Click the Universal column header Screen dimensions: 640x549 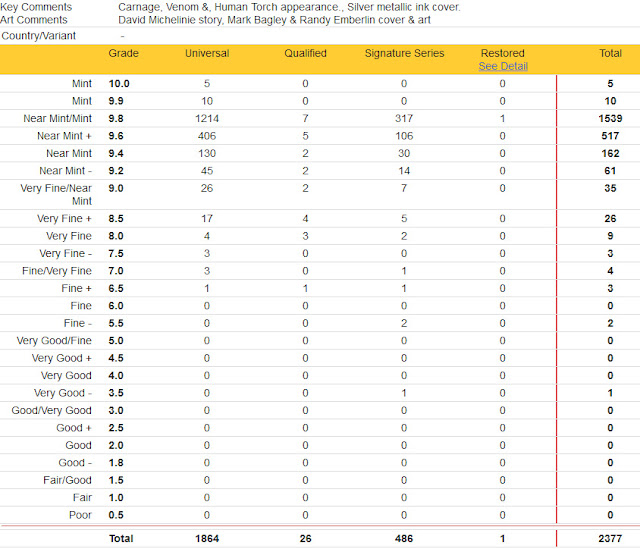click(207, 53)
